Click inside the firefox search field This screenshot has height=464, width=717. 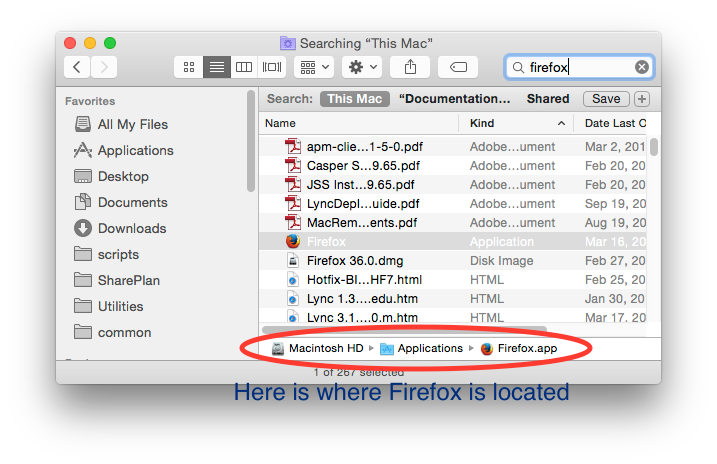[579, 67]
